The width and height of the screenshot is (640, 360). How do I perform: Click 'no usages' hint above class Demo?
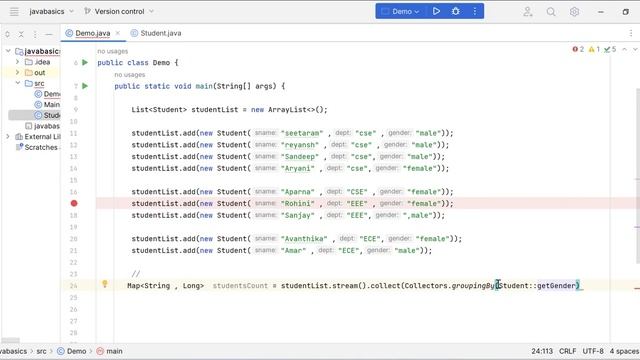[113, 51]
